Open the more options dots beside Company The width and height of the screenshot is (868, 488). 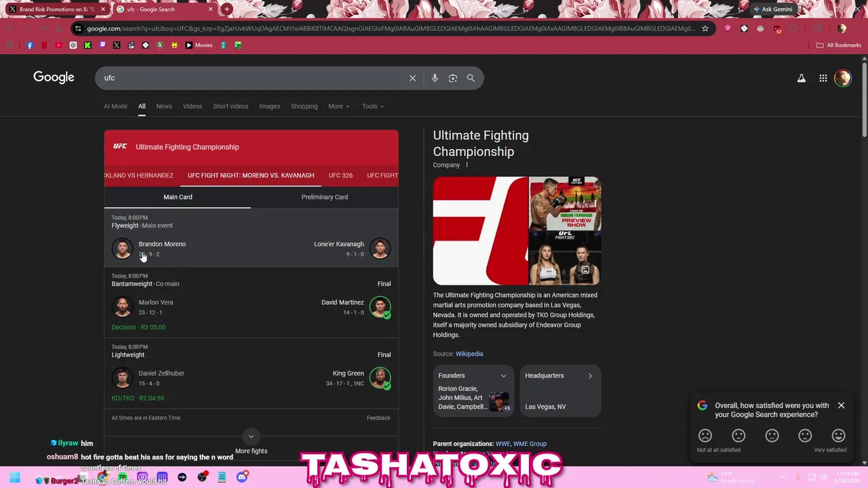click(x=467, y=165)
